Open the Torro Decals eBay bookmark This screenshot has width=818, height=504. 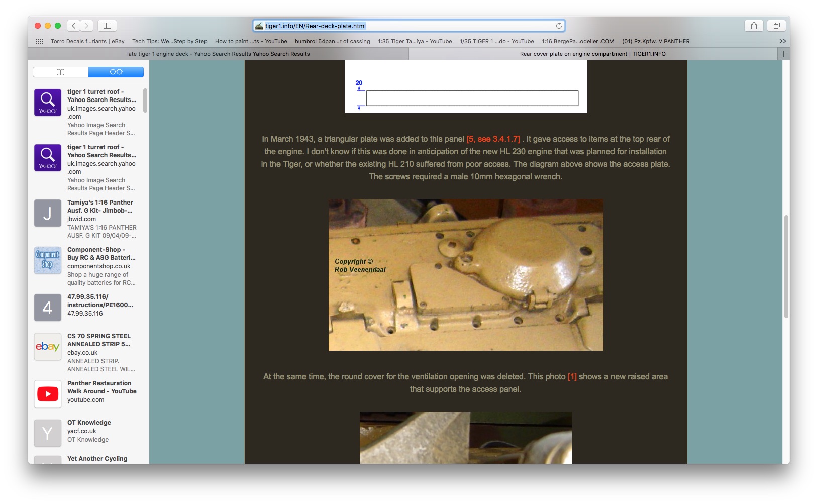point(87,41)
